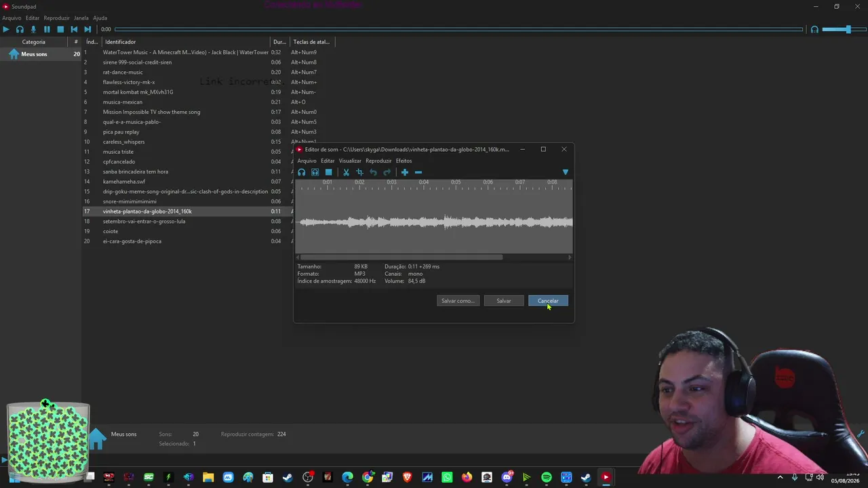This screenshot has height=488, width=868.
Task: Click the Salvar como... button
Action: tap(458, 301)
